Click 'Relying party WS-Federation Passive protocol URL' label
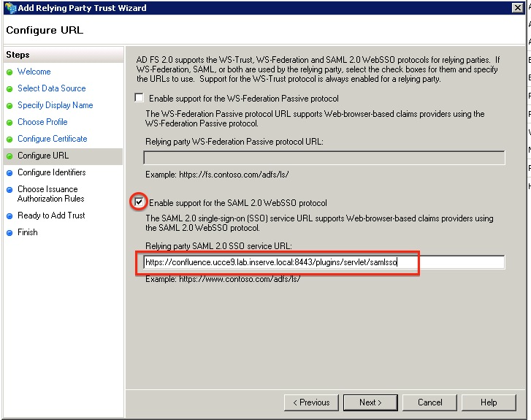Viewport: 531px width, 420px height. [234, 142]
